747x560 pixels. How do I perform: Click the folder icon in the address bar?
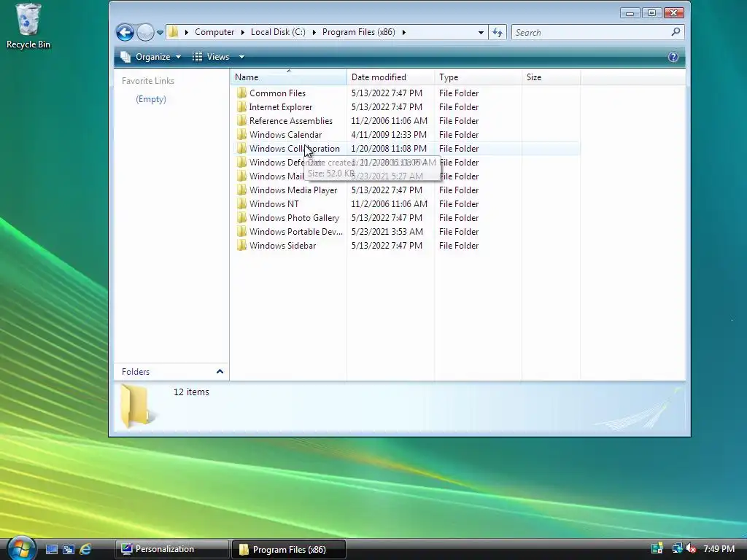point(174,32)
